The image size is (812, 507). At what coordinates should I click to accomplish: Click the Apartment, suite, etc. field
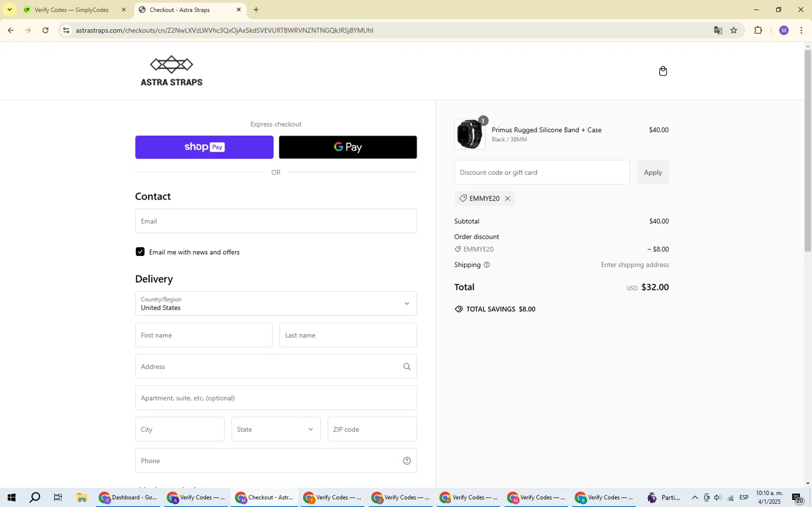click(x=276, y=398)
